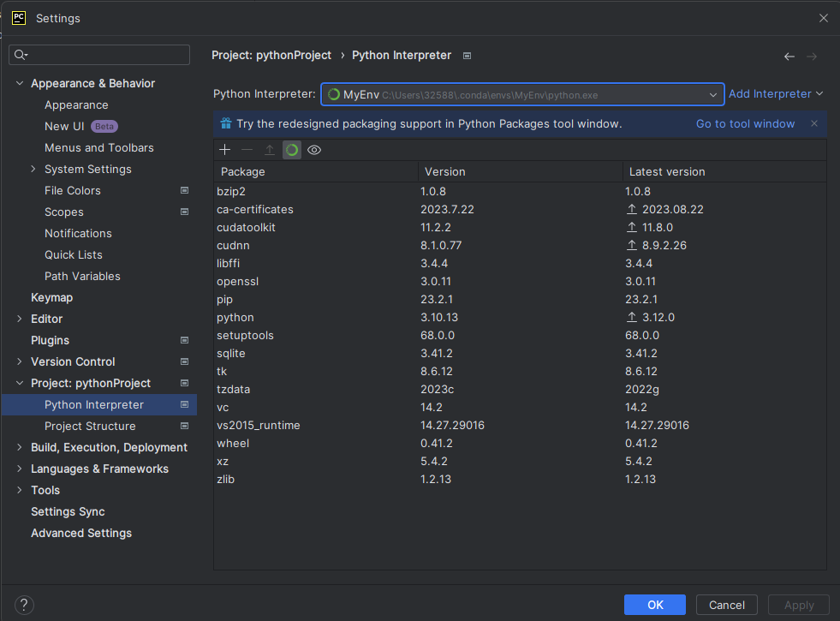
Task: Click the gift icon in the banner
Action: (226, 123)
